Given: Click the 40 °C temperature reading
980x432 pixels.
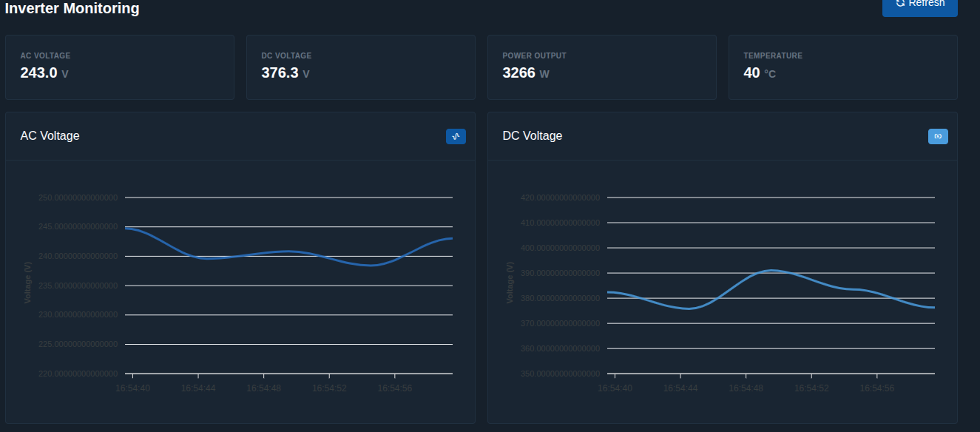Looking at the screenshot, I should coord(759,73).
